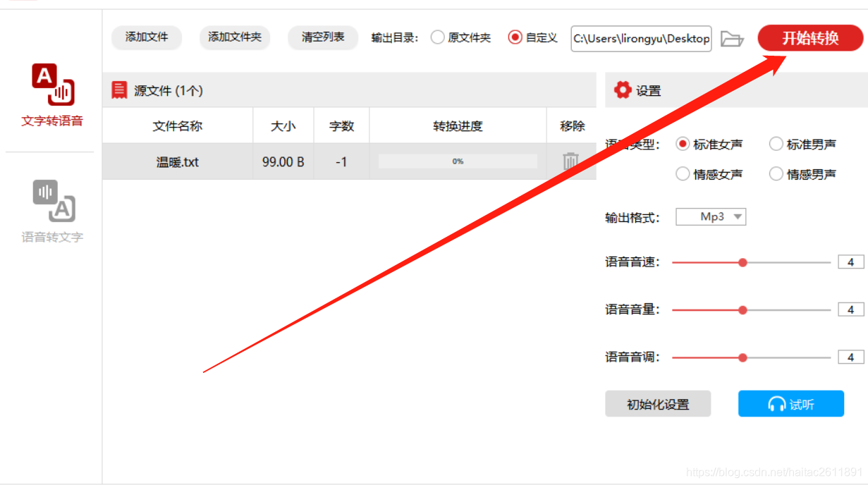Image resolution: width=868 pixels, height=485 pixels.
Task: Open the output folder browse icon
Action: coord(733,39)
